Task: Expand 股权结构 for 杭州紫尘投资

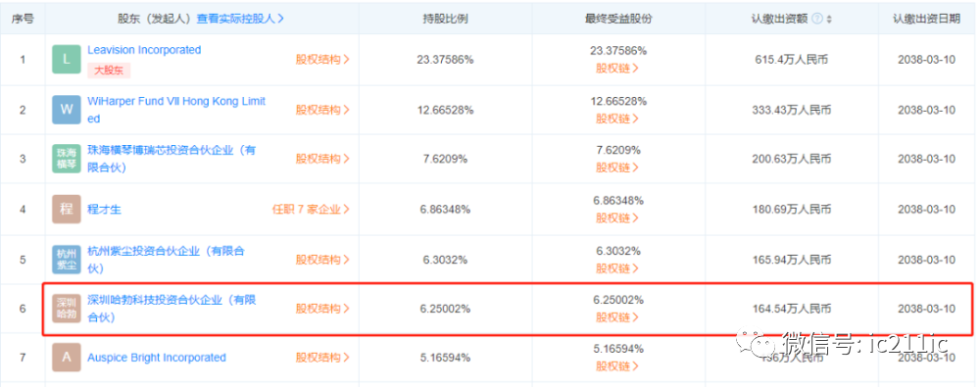Action: coord(322,260)
